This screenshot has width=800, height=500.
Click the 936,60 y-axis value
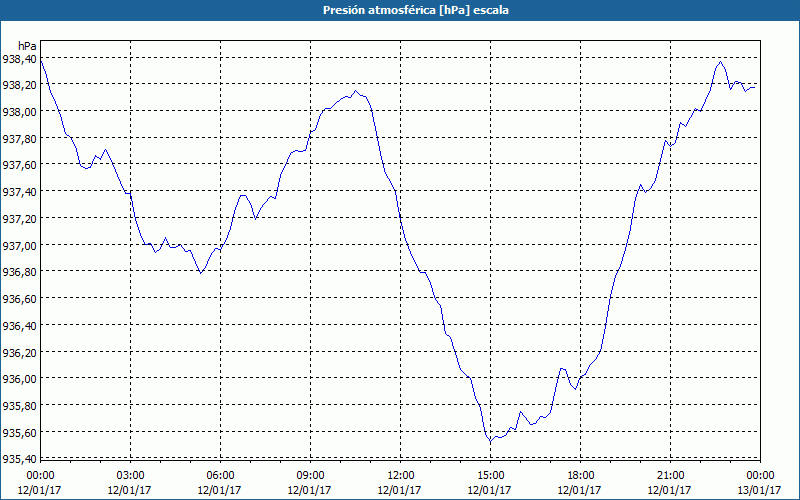[19, 299]
